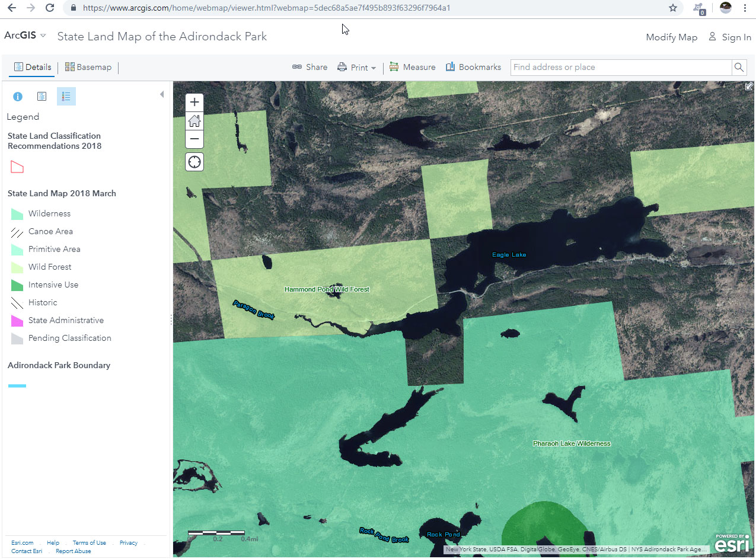Click the Intensive Use legend swatch
Viewport: 756px width, 559px height.
(17, 285)
